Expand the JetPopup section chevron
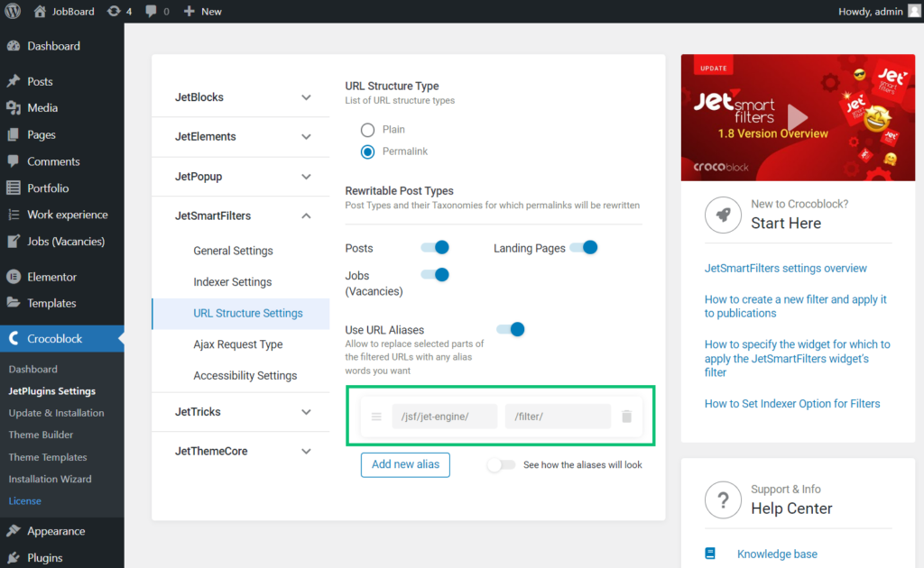The width and height of the screenshot is (924, 568). pos(307,177)
